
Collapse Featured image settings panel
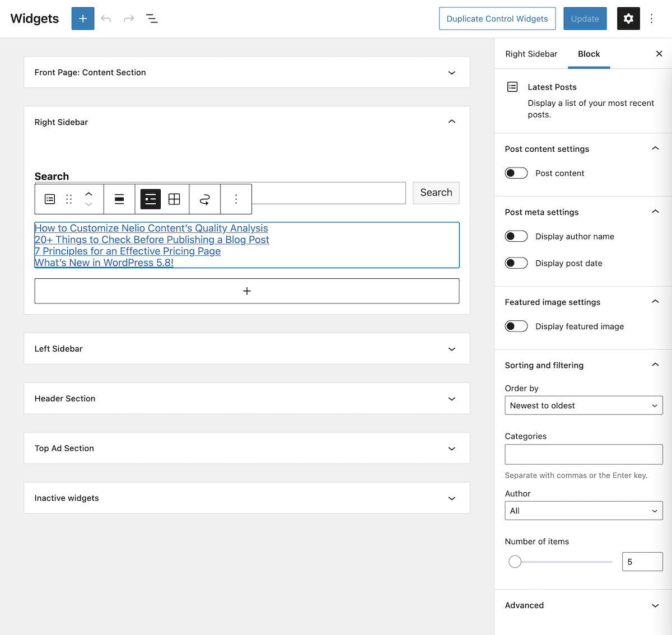point(584,302)
